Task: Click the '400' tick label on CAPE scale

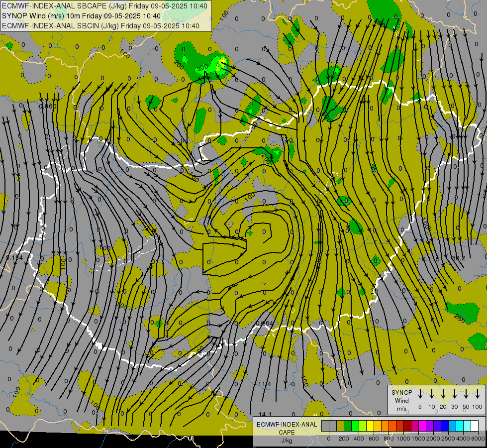Action: [359, 439]
